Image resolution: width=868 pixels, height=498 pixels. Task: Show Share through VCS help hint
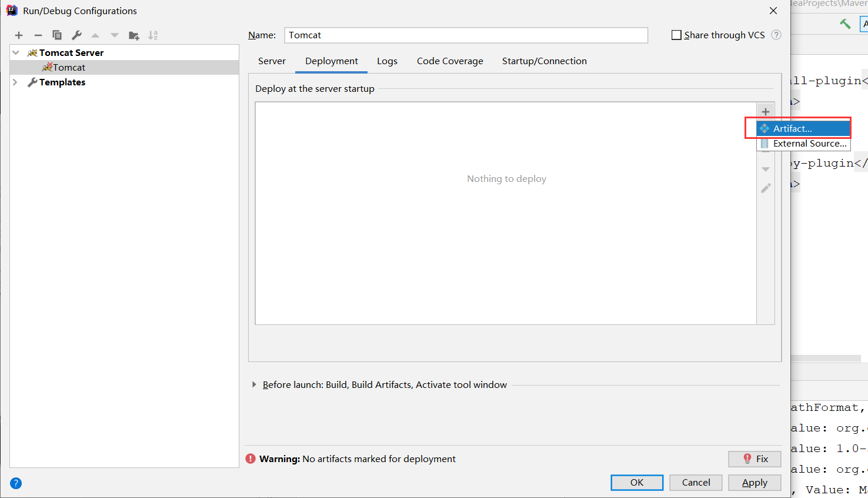(776, 35)
